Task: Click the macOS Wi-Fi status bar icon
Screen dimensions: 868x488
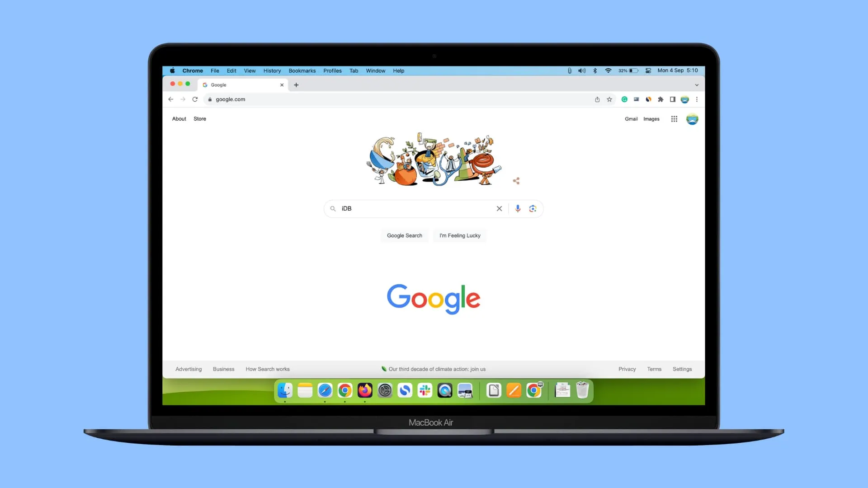Action: pyautogui.click(x=608, y=70)
